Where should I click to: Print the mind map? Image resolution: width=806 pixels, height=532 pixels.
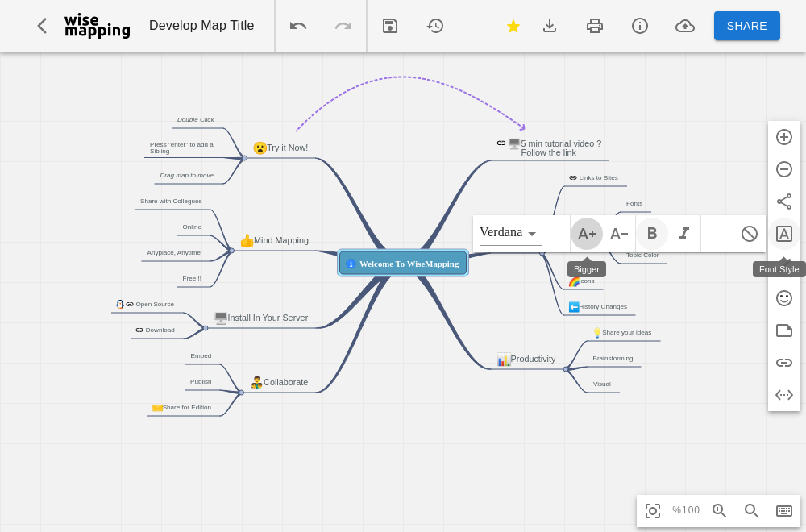coord(595,26)
